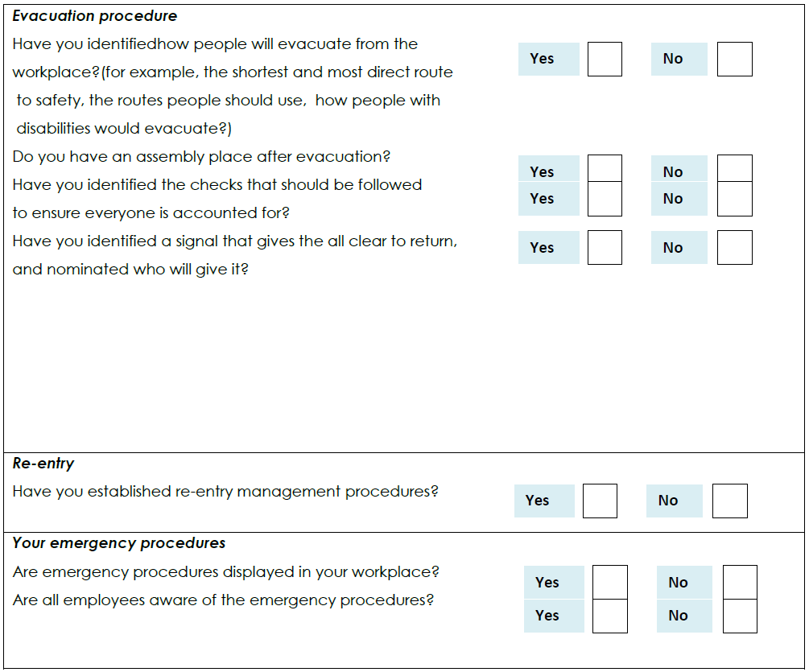Image resolution: width=809 pixels, height=672 pixels.
Task: Check Yes box for emergency procedures displayed in workplace
Action: tap(609, 583)
